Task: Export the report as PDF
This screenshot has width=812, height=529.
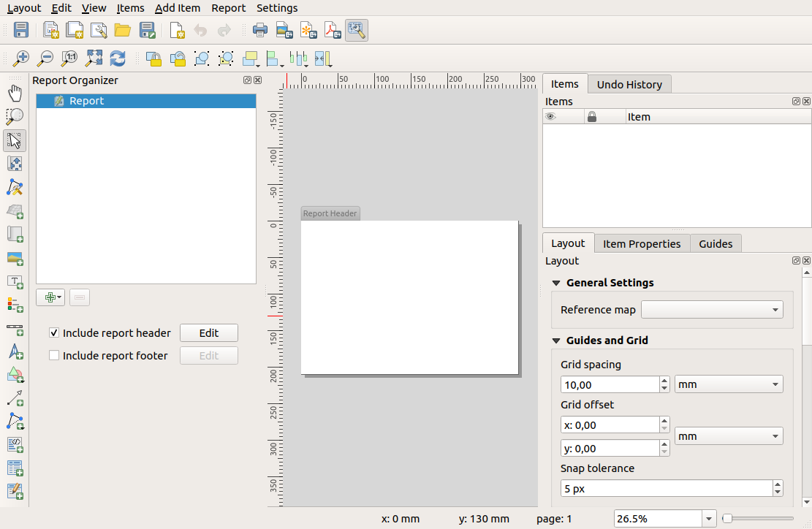Action: (333, 30)
